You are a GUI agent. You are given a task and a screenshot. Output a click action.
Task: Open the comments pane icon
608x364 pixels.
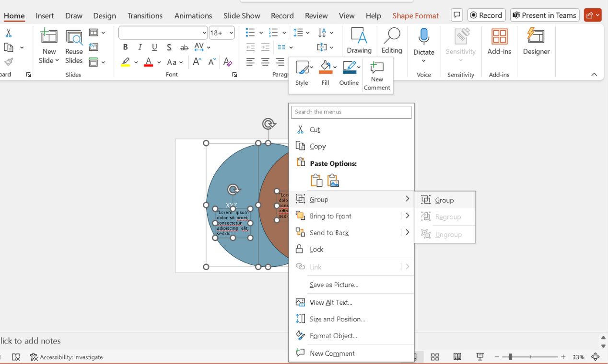point(457,15)
